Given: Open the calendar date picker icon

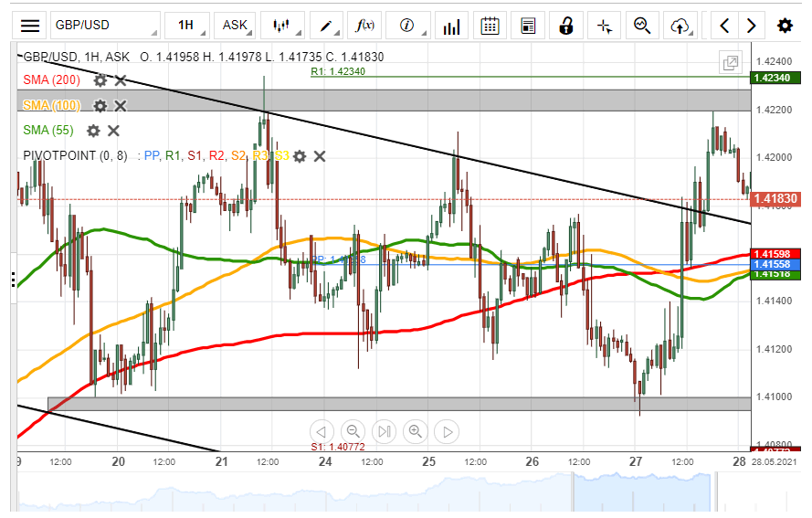Looking at the screenshot, I should pos(490,26).
